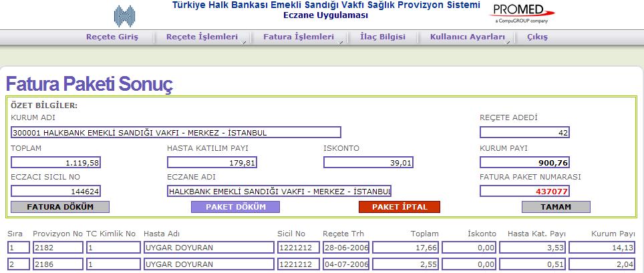Click Toplam cell 2,55
Screen dimensions: 644x273
tap(406, 264)
